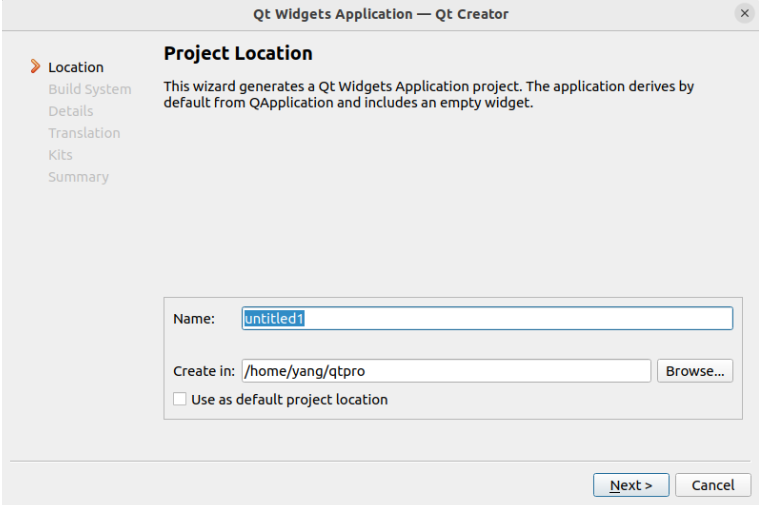Click the Name field containing untitled1
This screenshot has height=505, width=759.
487,318
